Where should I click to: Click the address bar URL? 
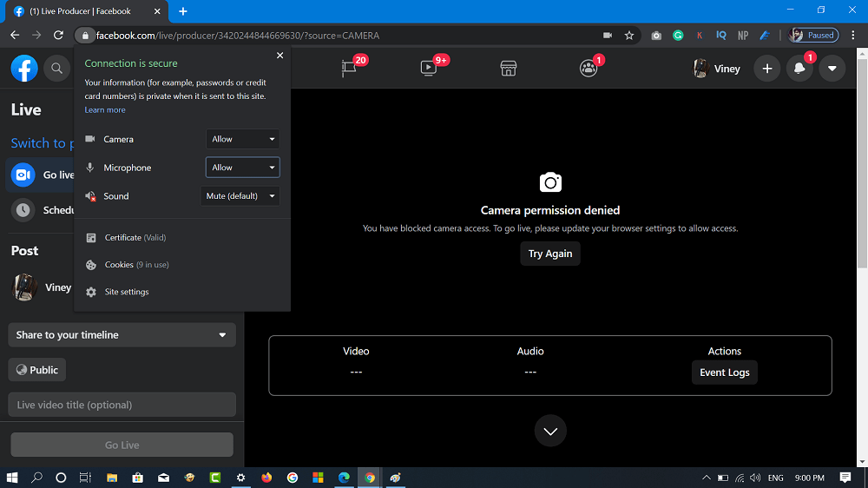pyautogui.click(x=238, y=36)
